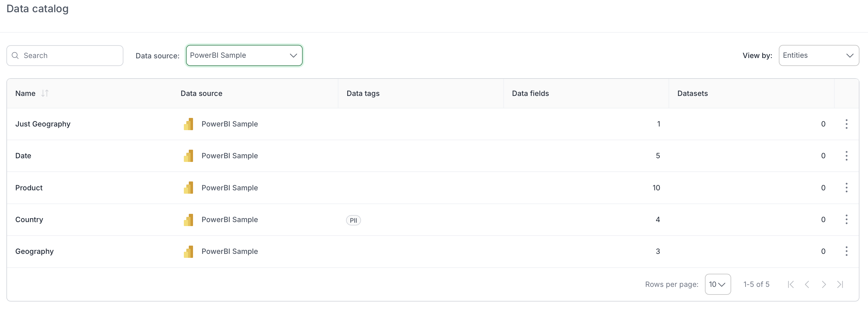Click data fields value 3 for Geography
Image resolution: width=868 pixels, height=311 pixels.
(658, 251)
